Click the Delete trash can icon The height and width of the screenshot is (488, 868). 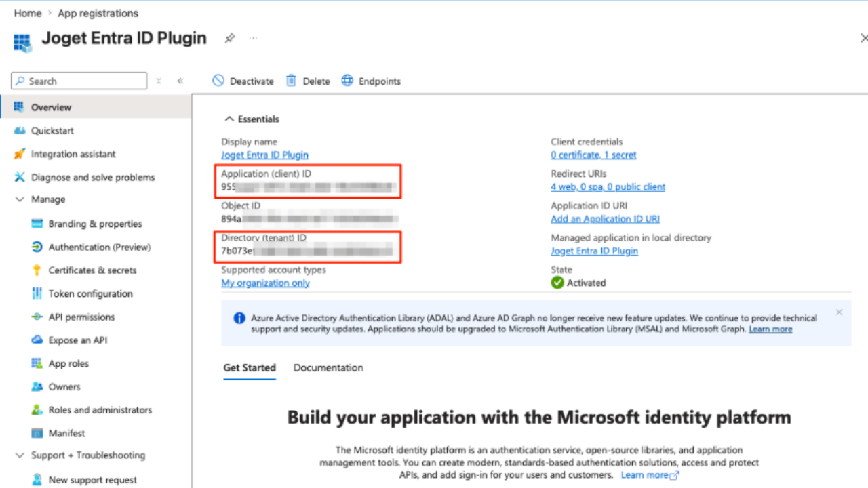[x=291, y=81]
